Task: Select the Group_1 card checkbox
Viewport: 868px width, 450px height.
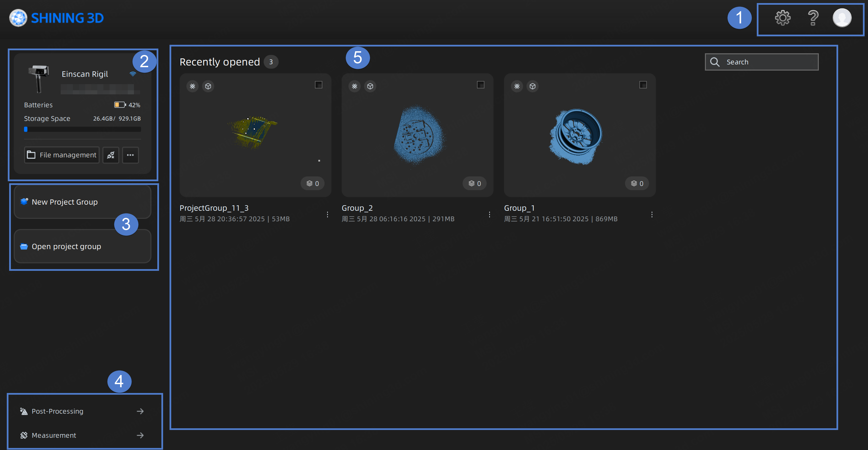Action: 643,85
